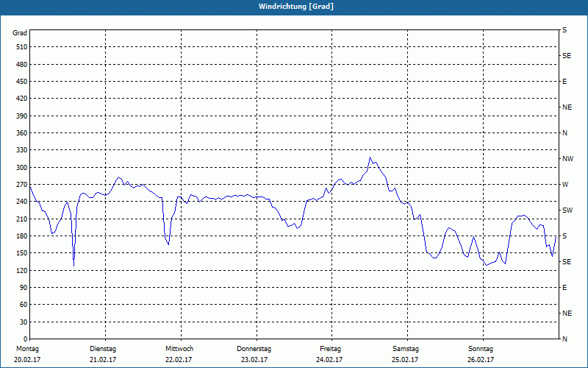The height and width of the screenshot is (368, 588).
Task: Click the 300 value on the left axis
Action: pyautogui.click(x=22, y=167)
